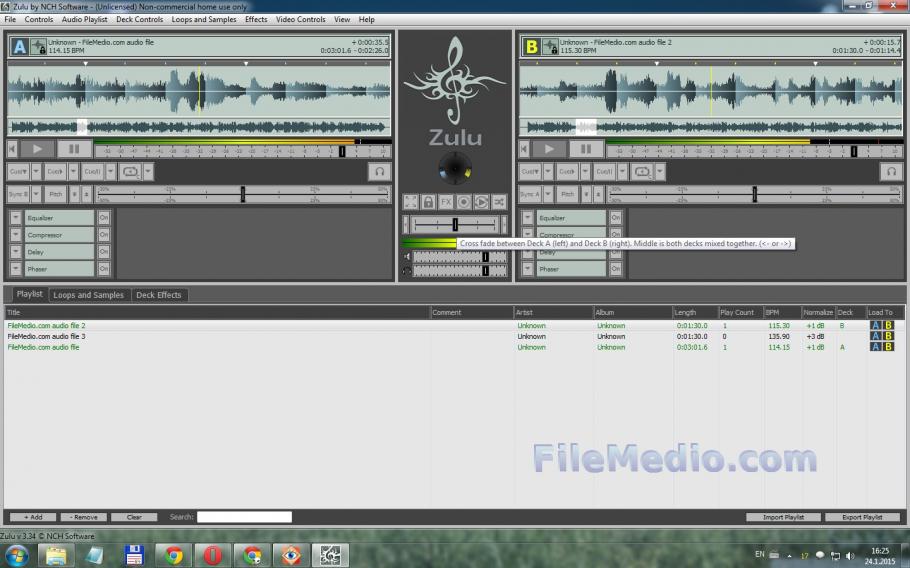Open the Audio Playlist menu
The width and height of the screenshot is (910, 568).
click(85, 20)
